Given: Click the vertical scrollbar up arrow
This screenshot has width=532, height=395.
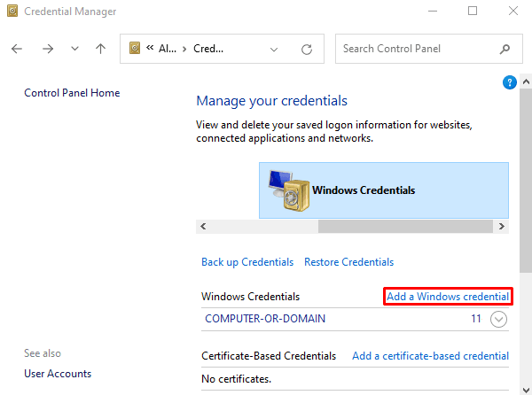Looking at the screenshot, I should click(x=526, y=81).
